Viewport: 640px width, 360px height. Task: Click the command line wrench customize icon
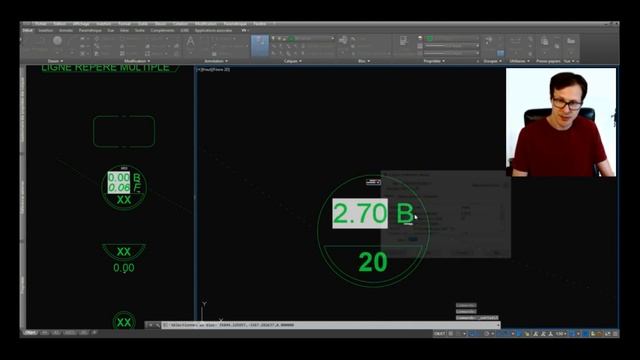point(157,325)
